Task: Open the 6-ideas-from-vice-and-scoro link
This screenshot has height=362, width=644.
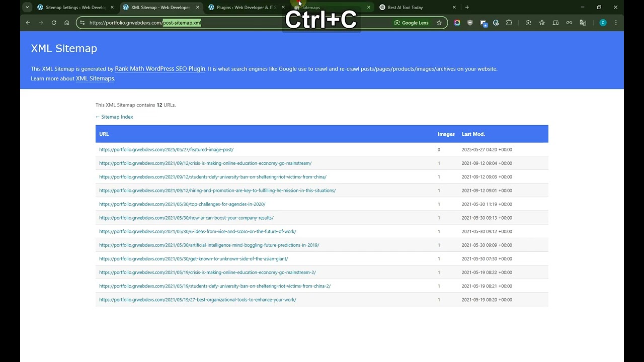Action: [198, 231]
